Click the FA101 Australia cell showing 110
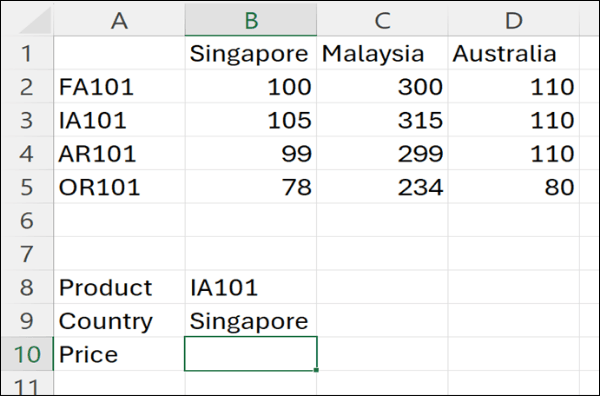Screen dimensions: 600x396 point(514,86)
